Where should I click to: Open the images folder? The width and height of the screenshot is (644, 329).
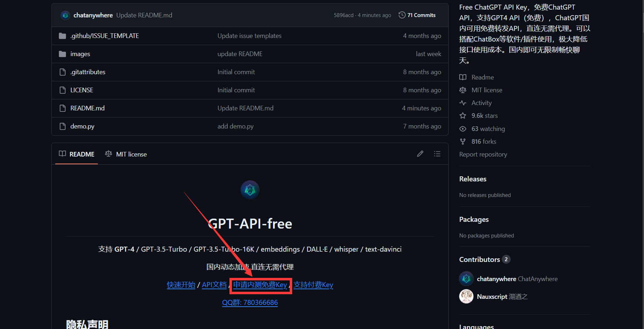tap(80, 54)
